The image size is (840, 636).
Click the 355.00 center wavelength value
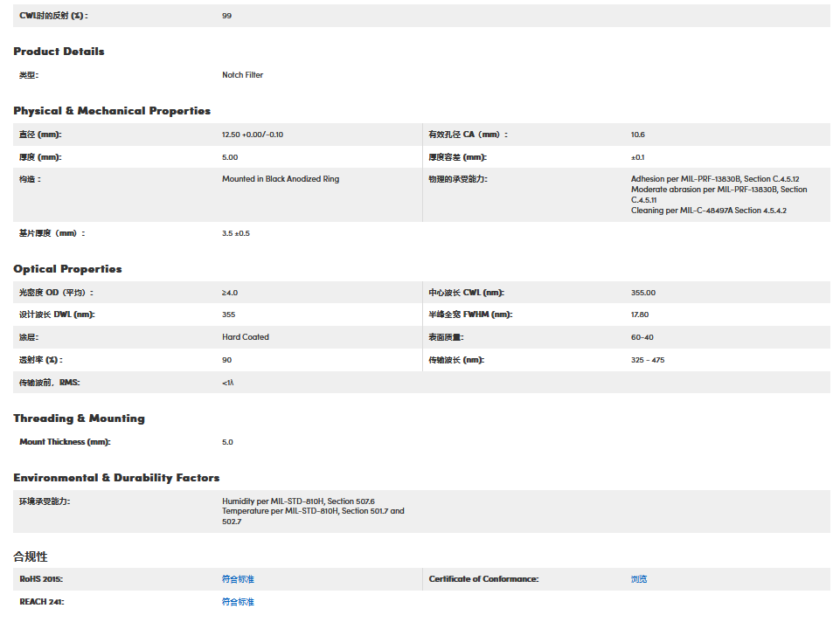coord(643,293)
